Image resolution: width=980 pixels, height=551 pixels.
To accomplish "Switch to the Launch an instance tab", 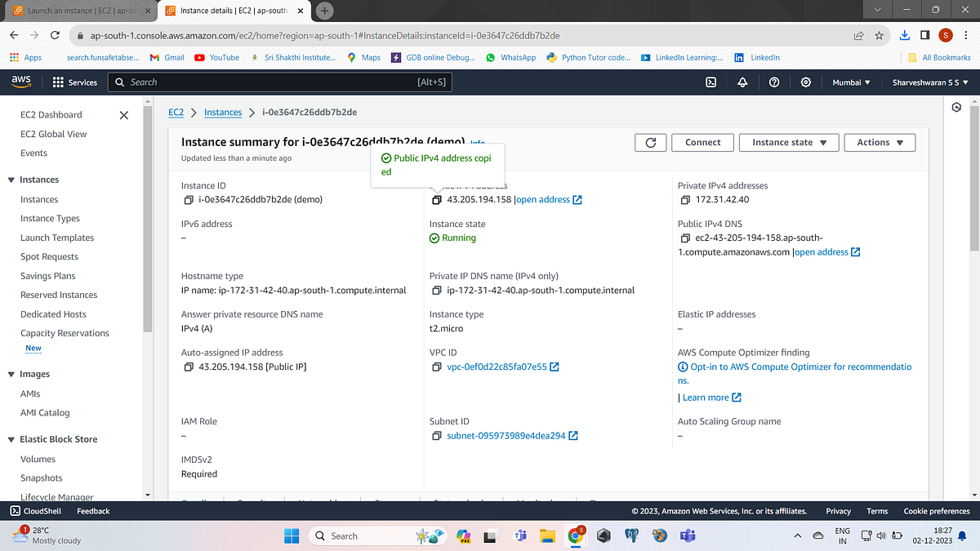I will tap(73, 11).
